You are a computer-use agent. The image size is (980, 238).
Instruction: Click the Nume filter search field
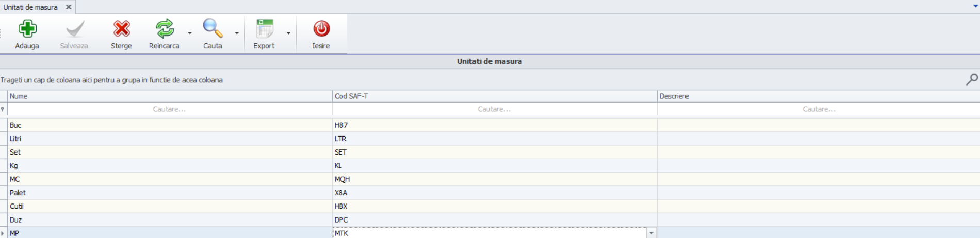pos(170,109)
